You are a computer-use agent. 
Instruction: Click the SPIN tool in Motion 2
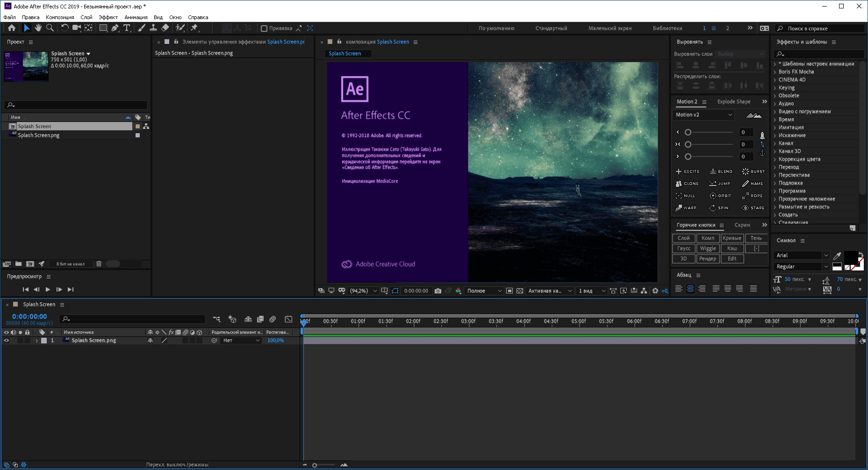point(719,208)
